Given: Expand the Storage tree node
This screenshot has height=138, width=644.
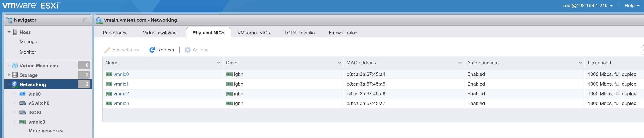Looking at the screenshot, I should pos(9,75).
